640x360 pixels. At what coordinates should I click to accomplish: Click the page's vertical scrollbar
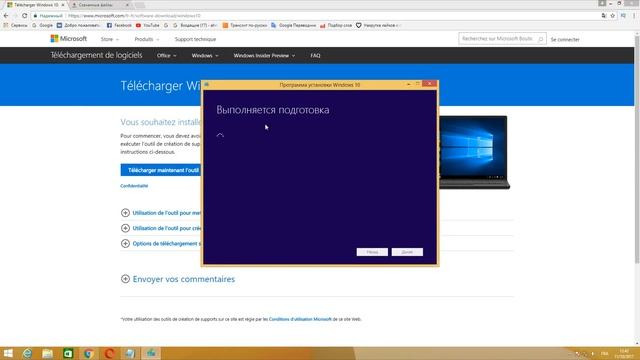tap(637, 149)
